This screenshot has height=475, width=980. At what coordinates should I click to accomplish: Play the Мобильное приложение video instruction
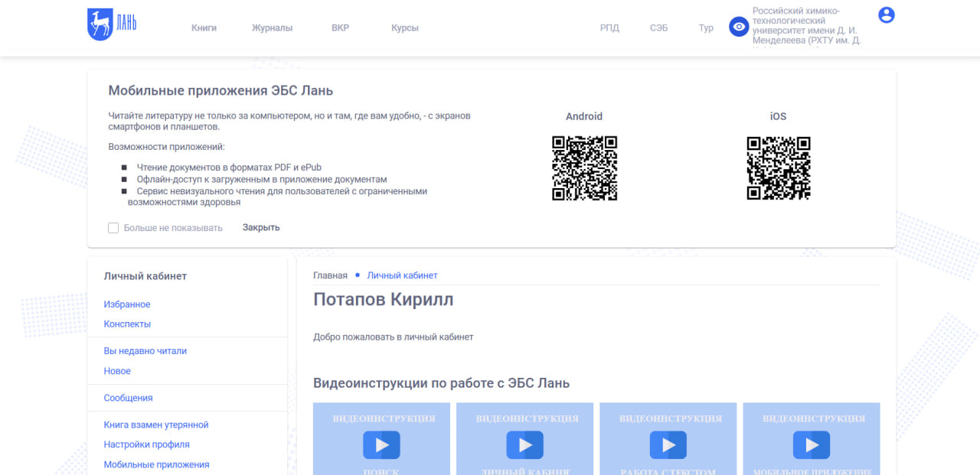click(x=811, y=444)
